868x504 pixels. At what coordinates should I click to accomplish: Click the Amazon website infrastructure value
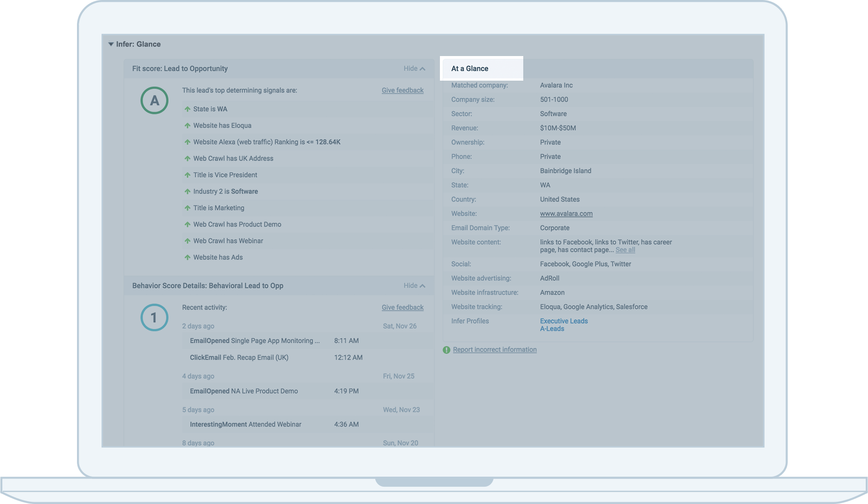pyautogui.click(x=552, y=293)
